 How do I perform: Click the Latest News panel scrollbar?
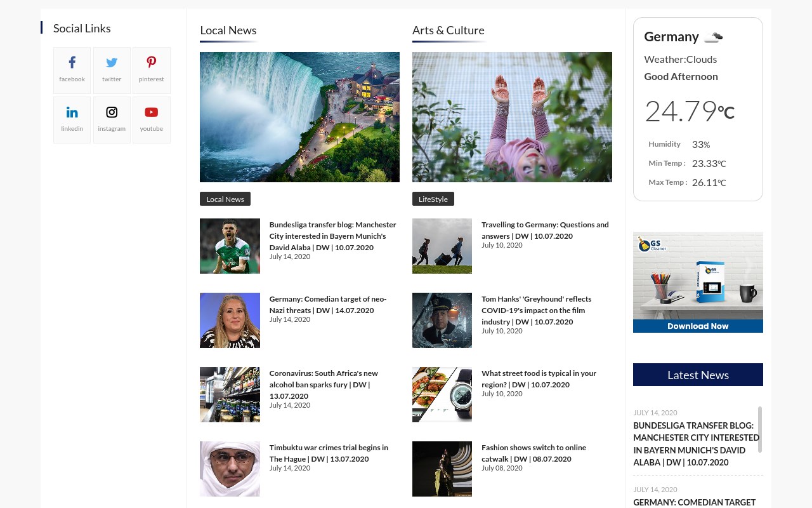click(760, 429)
